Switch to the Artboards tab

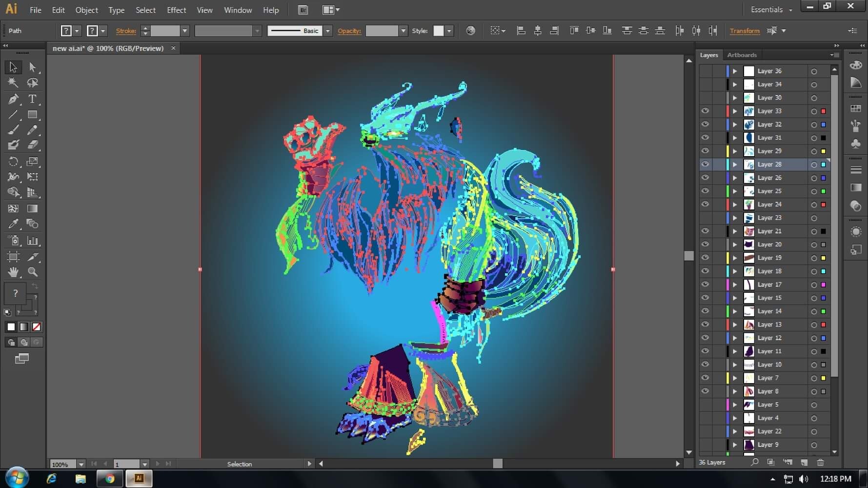click(x=742, y=55)
